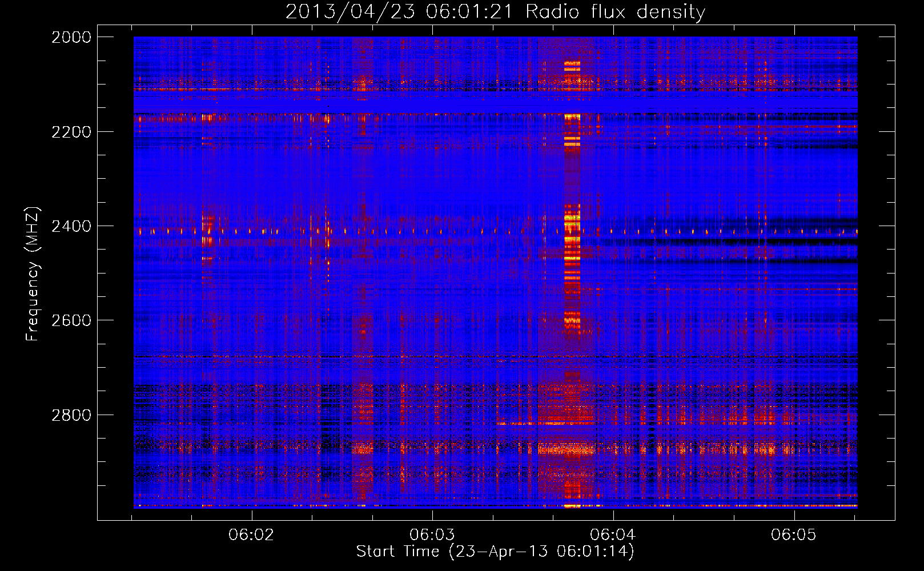Click the 06:05 time tick label

click(x=794, y=535)
